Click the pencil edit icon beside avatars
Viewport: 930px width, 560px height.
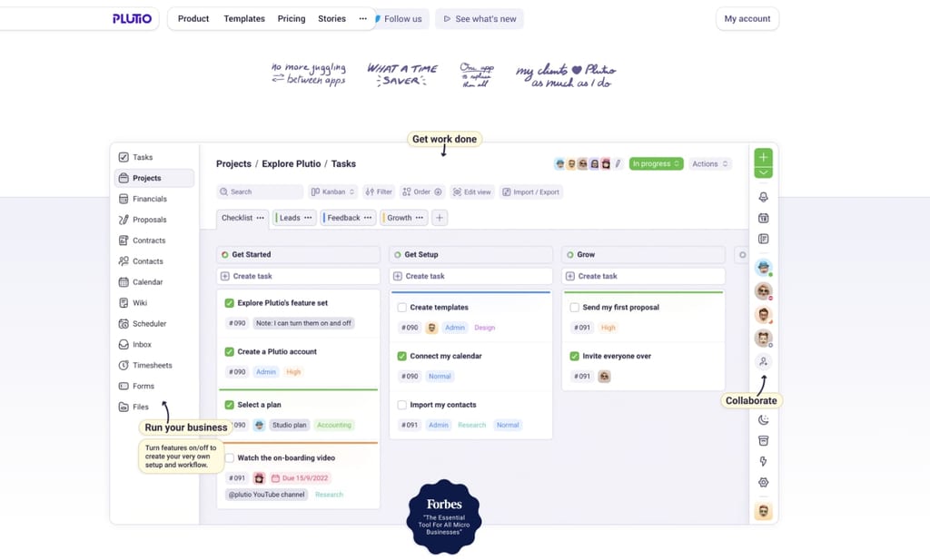618,163
